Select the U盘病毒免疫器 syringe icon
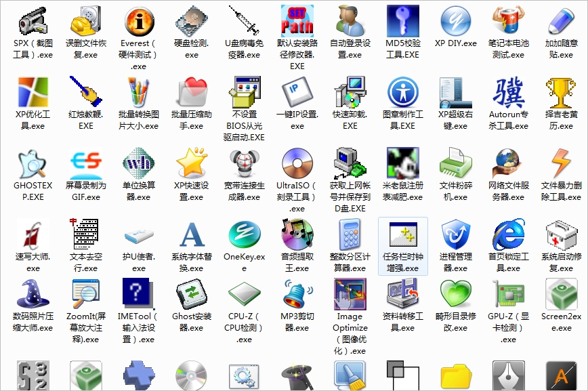Image resolution: width=588 pixels, height=391 pixels. coord(244,21)
